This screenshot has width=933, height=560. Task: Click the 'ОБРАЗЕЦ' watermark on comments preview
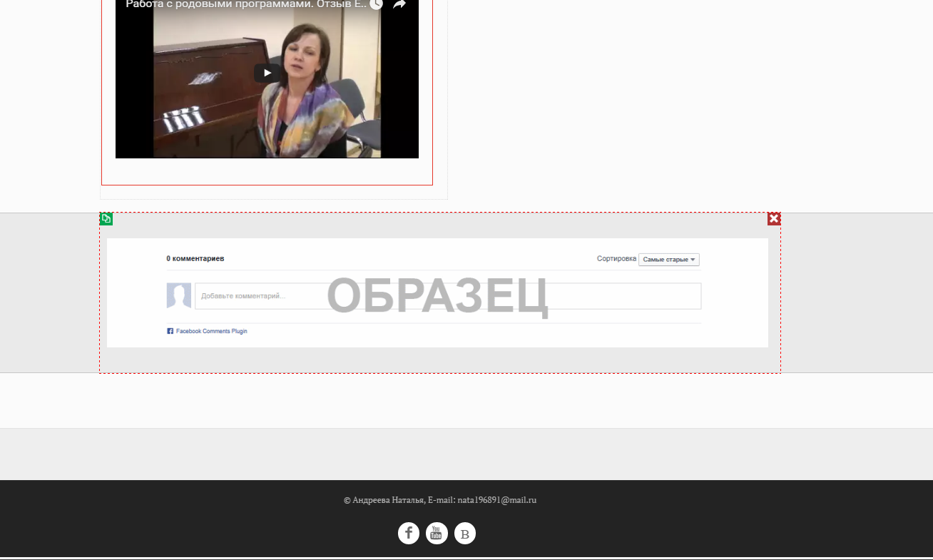coord(437,296)
